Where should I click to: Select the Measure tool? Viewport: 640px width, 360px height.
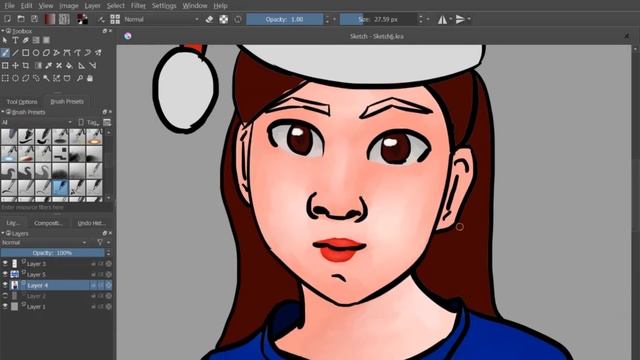pyautogui.click(x=93, y=65)
